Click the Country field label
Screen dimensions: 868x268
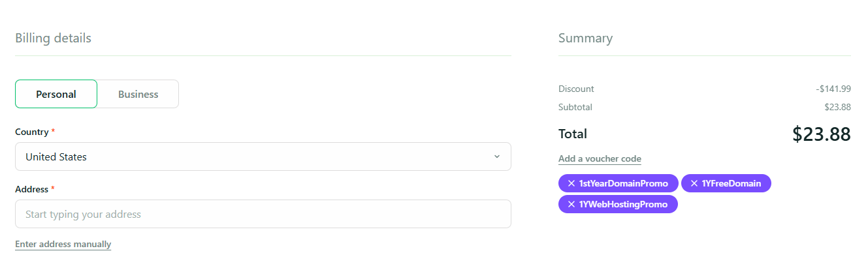31,132
